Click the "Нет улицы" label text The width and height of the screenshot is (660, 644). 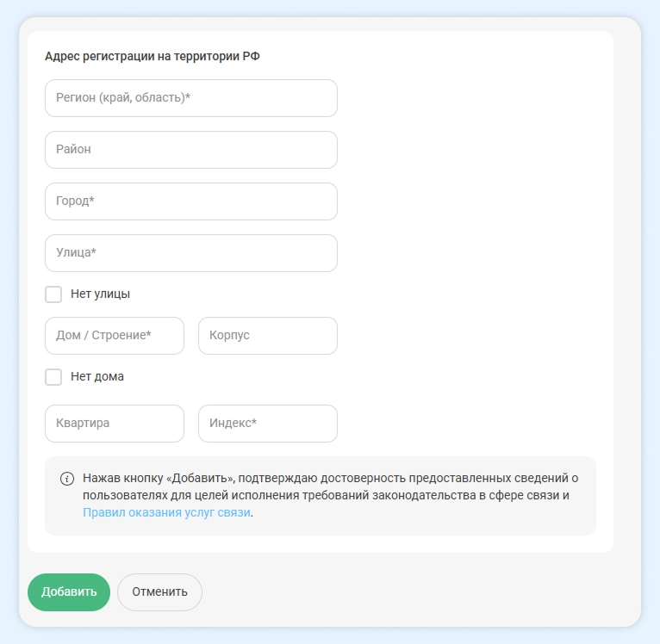click(100, 294)
